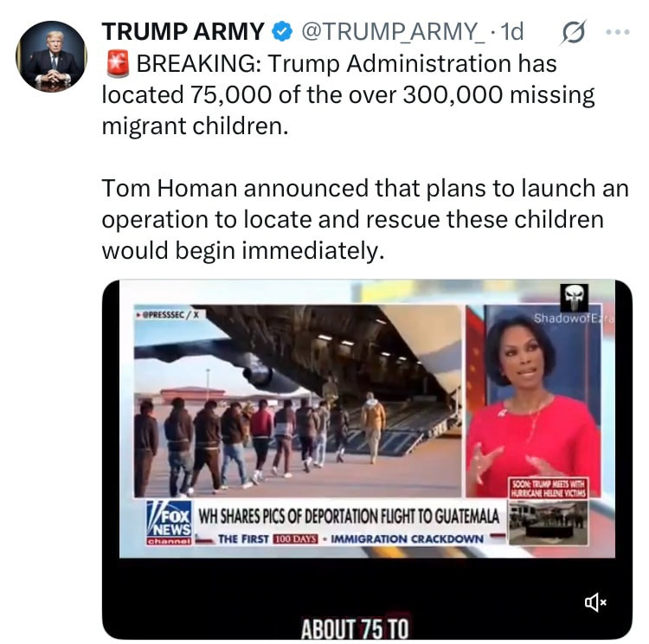Click the hurricane Helene victims preview thumbnail
This screenshot has height=644, width=649.
[549, 522]
